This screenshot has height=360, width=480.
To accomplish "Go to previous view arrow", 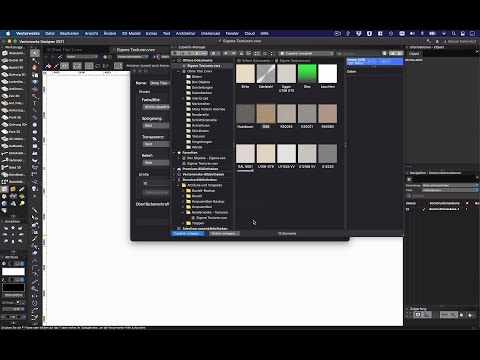I will 46,57.
